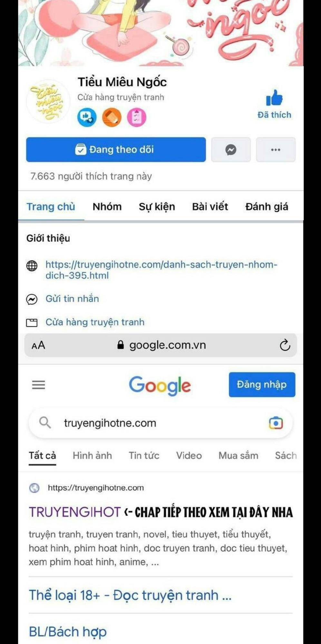
Task: Open Thể loại 18+ search result link
Action: [130, 595]
